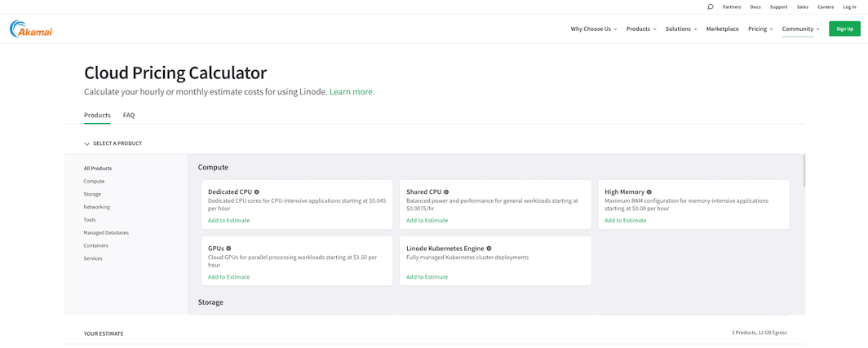
Task: Click the search magnifier icon
Action: coord(710,7)
